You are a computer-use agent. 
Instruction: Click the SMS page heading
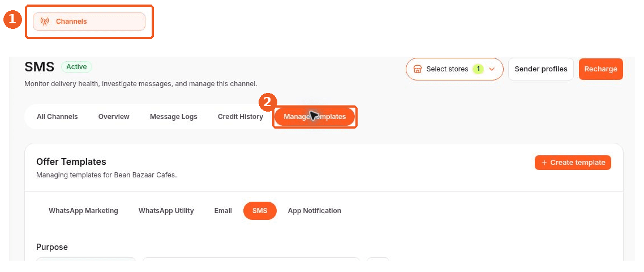[40, 67]
